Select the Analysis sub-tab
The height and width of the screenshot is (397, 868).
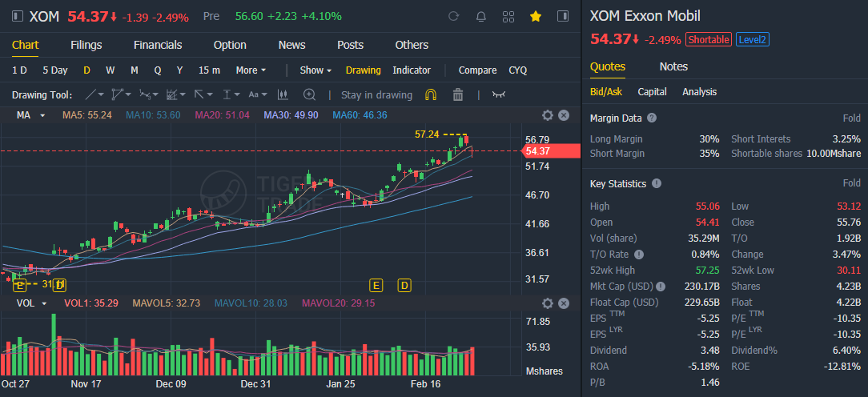click(x=700, y=92)
